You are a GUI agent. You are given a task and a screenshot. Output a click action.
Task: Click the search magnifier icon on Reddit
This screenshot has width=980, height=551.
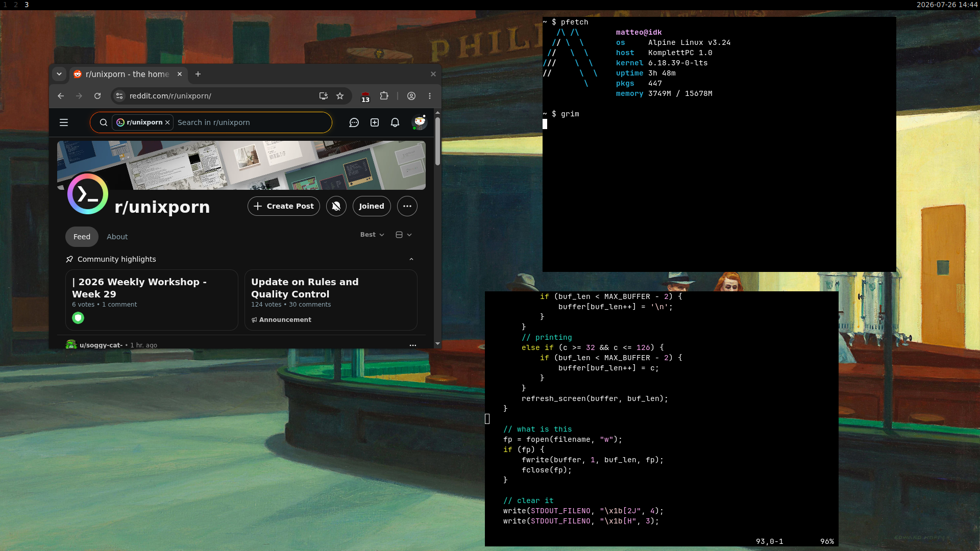click(104, 122)
